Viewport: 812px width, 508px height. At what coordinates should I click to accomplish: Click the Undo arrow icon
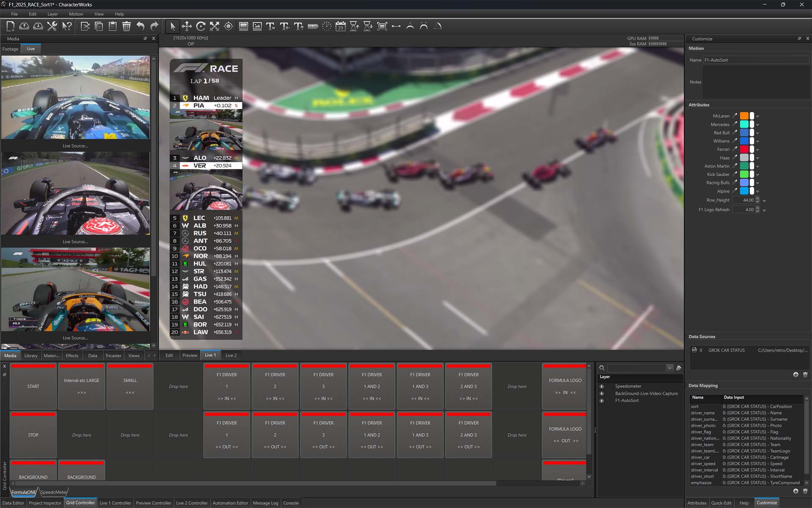point(140,26)
